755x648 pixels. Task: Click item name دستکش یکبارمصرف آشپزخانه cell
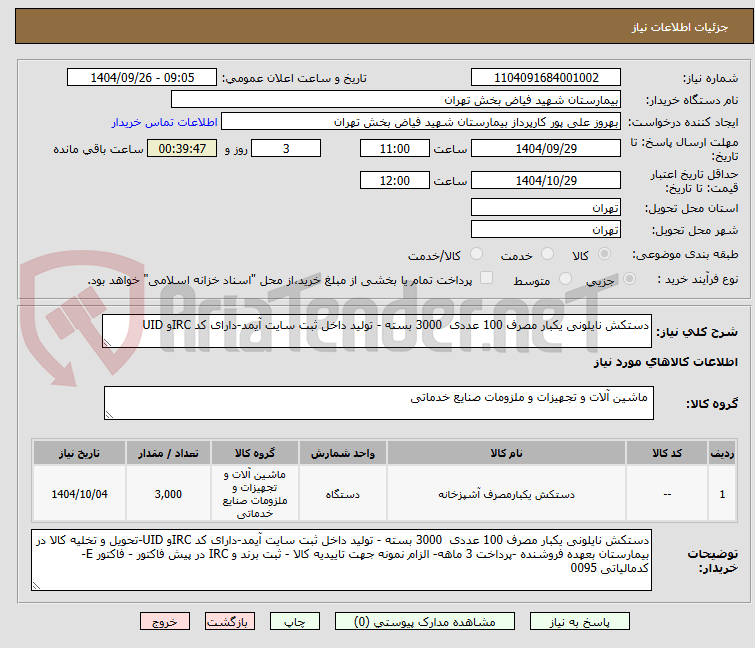[506, 494]
